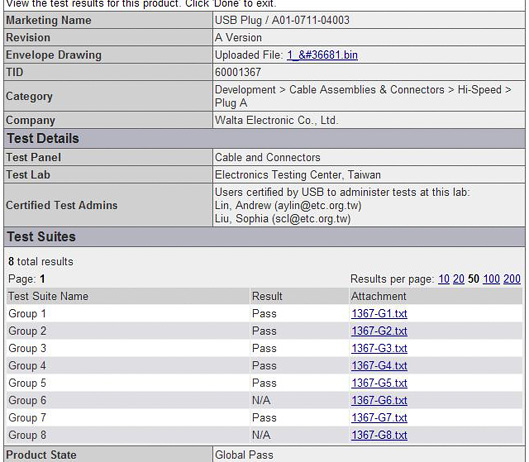Viewport: 529px width, 462px height.
Task: Open attachment 1367-G4.txt
Action: pyautogui.click(x=379, y=366)
